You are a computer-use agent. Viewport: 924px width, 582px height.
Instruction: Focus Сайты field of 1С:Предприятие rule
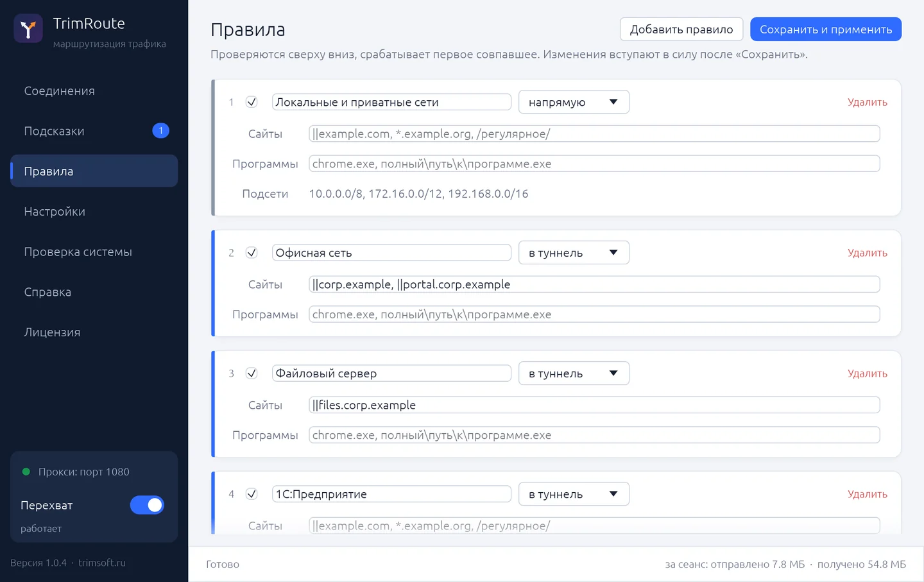point(594,526)
